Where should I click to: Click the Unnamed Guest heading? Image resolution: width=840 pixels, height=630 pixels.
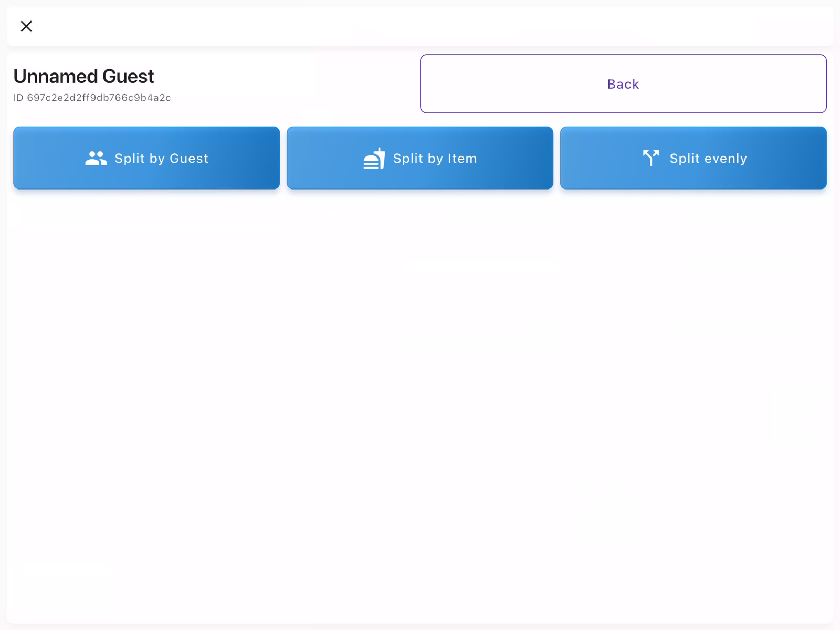[83, 76]
